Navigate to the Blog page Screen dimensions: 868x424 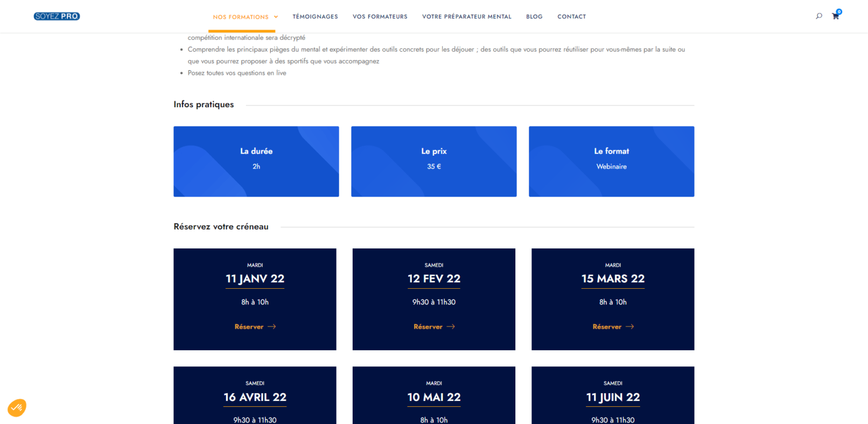(534, 17)
